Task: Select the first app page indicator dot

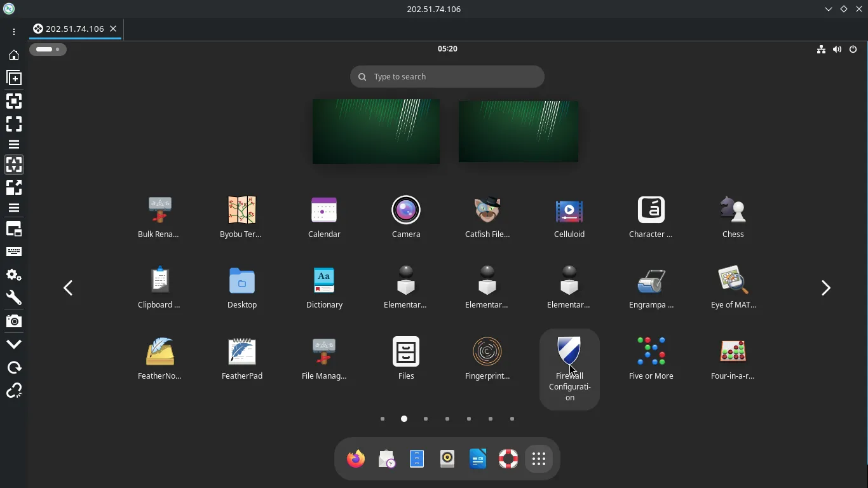Action: (x=383, y=419)
